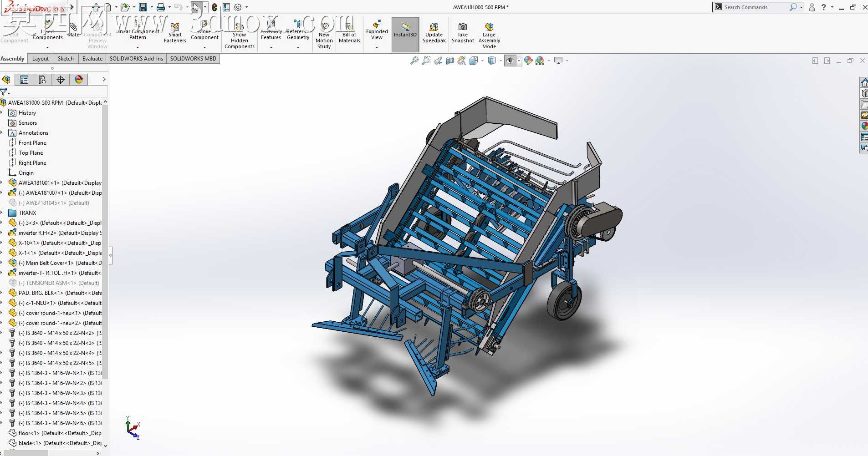This screenshot has height=456, width=868.
Task: Open the FeatureManager Design Tree tab
Action: 6,80
